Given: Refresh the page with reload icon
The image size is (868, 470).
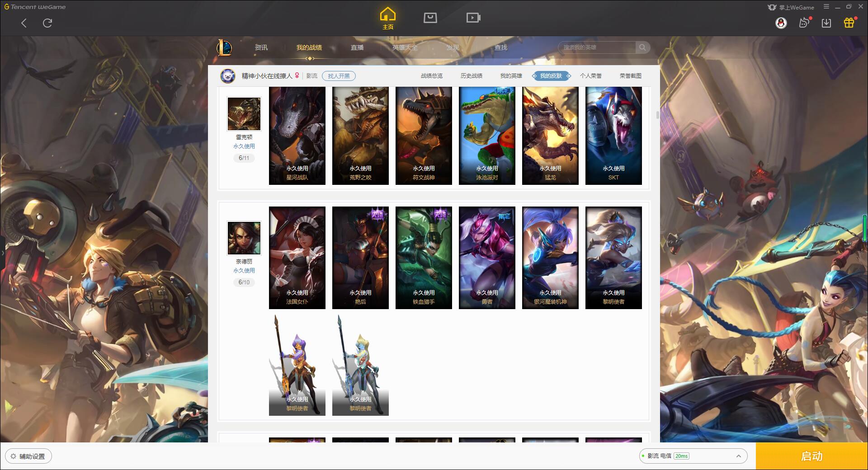Looking at the screenshot, I should point(47,23).
